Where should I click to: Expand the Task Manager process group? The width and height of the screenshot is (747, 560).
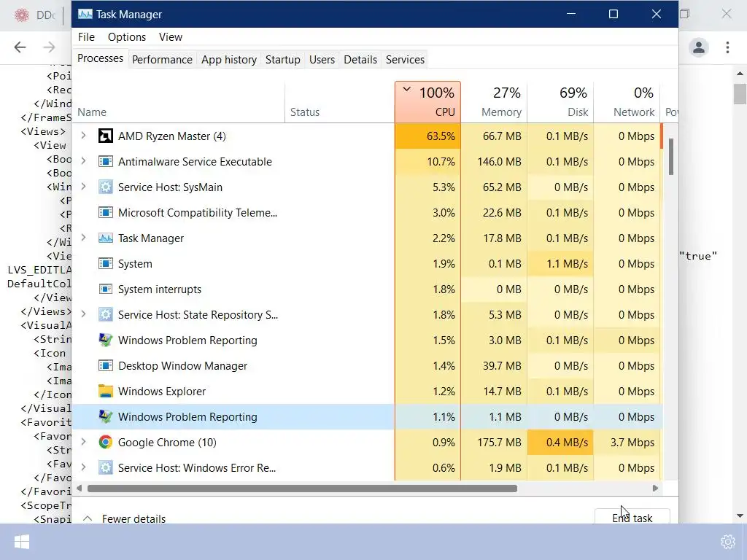point(83,238)
